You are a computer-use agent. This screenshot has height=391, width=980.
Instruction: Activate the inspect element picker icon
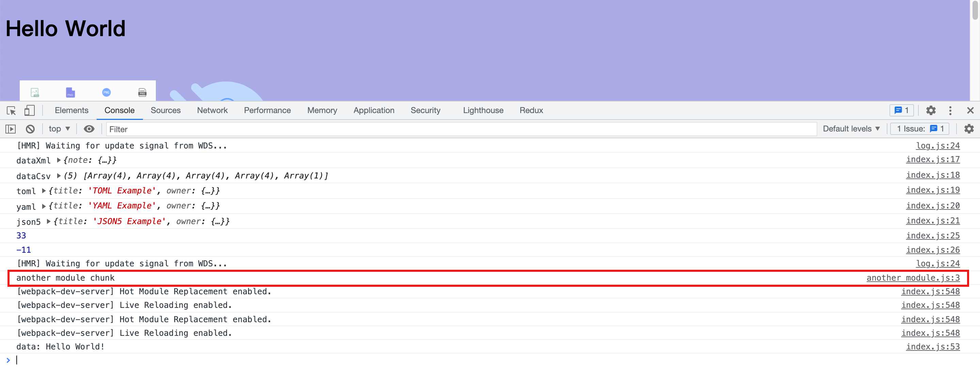point(11,110)
